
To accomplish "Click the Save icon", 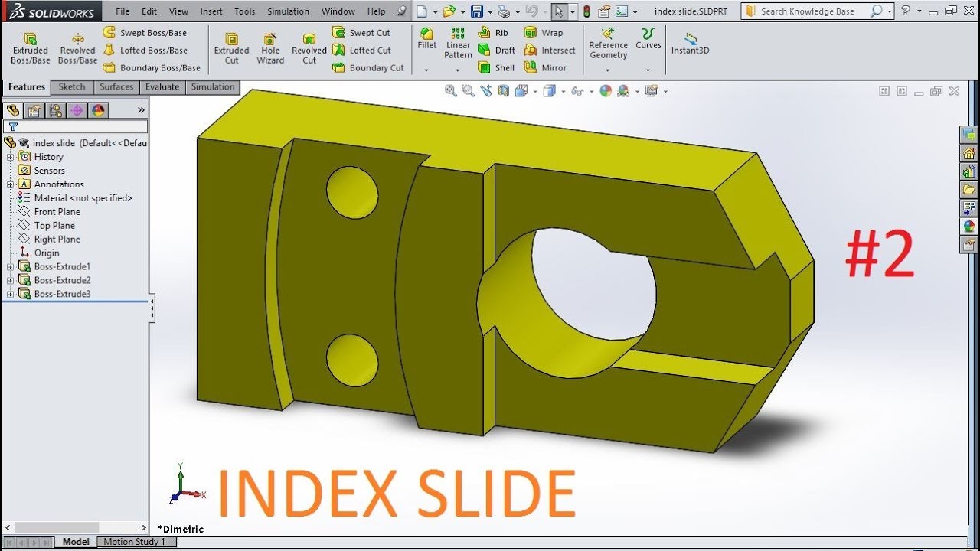I will pos(477,11).
